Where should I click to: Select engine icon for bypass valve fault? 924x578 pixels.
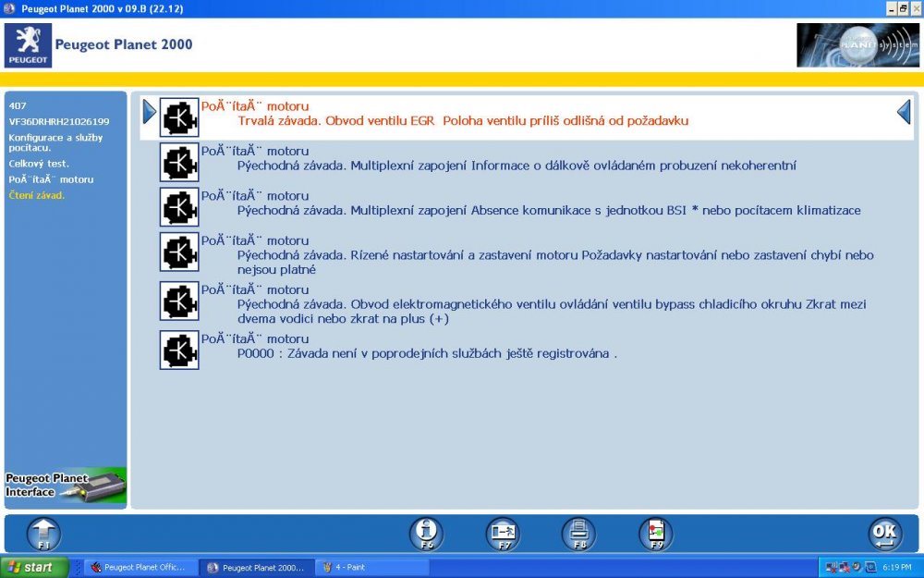click(x=179, y=301)
